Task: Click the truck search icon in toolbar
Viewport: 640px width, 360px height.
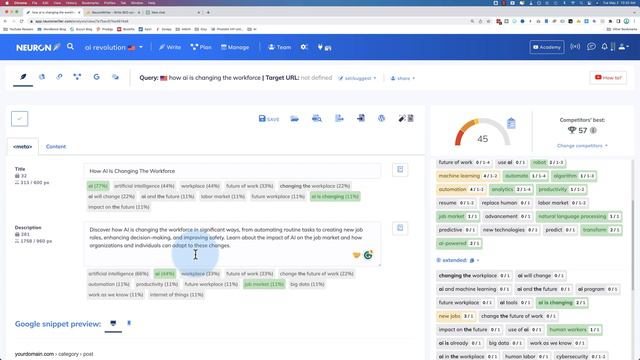Action: pyautogui.click(x=317, y=119)
